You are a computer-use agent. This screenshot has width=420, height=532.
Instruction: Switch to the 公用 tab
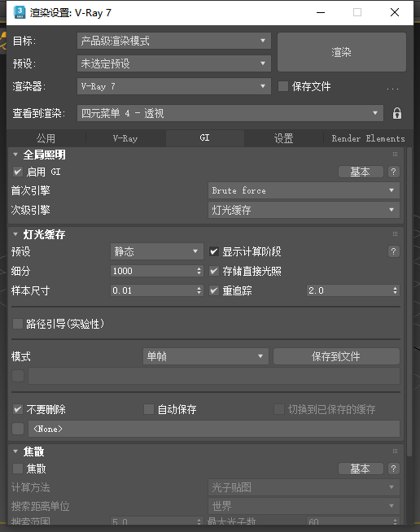(46, 138)
